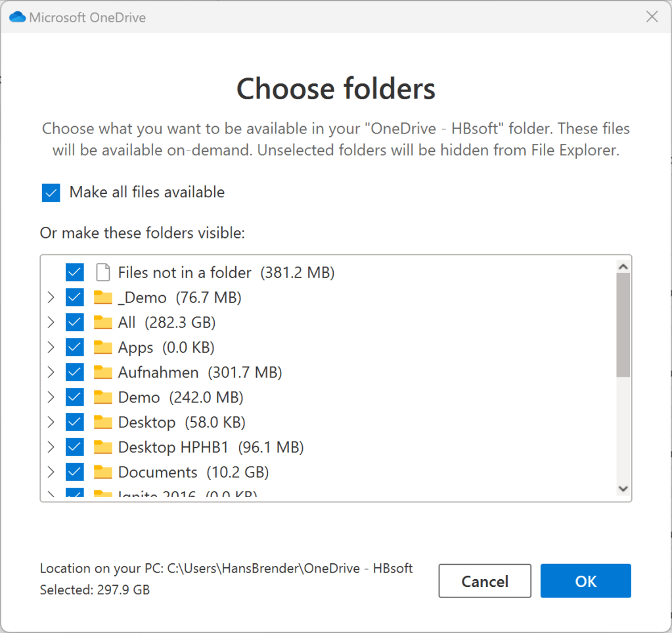Expand the Documents folder chevron
The height and width of the screenshot is (633, 672).
(51, 472)
